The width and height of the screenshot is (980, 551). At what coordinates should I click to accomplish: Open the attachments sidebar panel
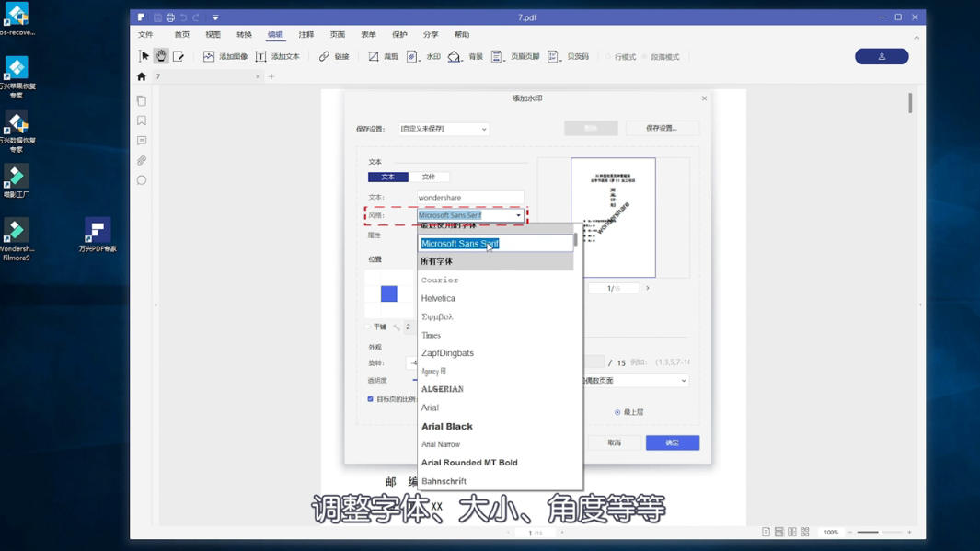[x=142, y=161]
